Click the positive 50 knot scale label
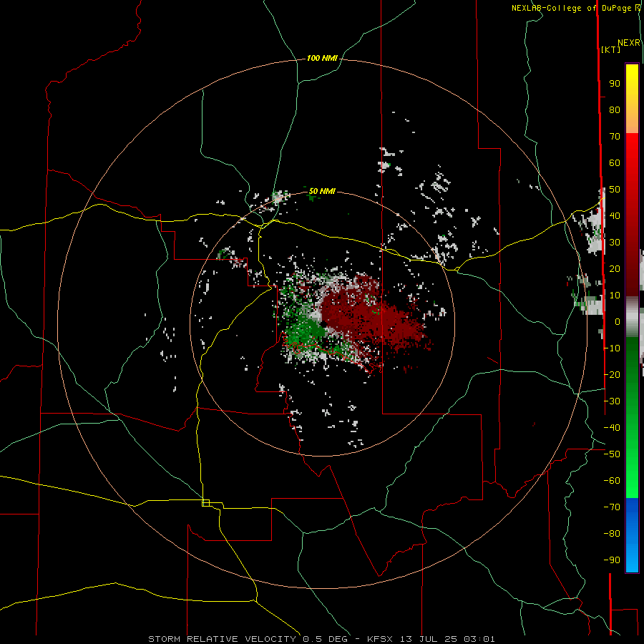 (615, 190)
